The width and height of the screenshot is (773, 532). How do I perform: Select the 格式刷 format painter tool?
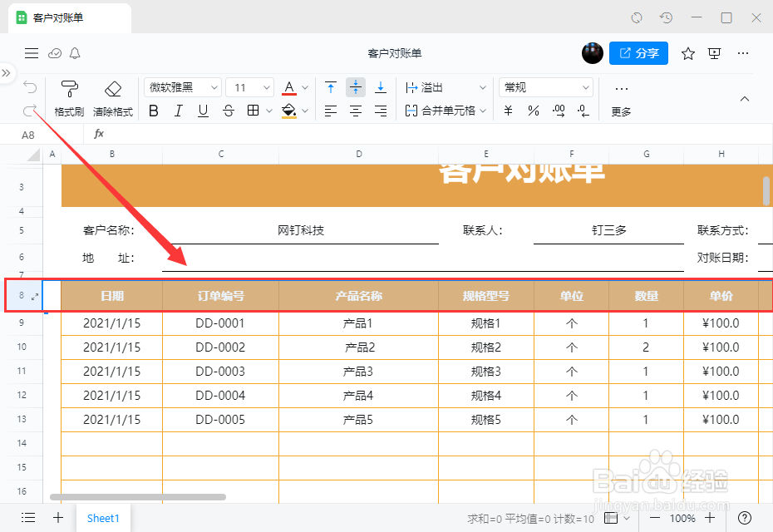tap(69, 95)
